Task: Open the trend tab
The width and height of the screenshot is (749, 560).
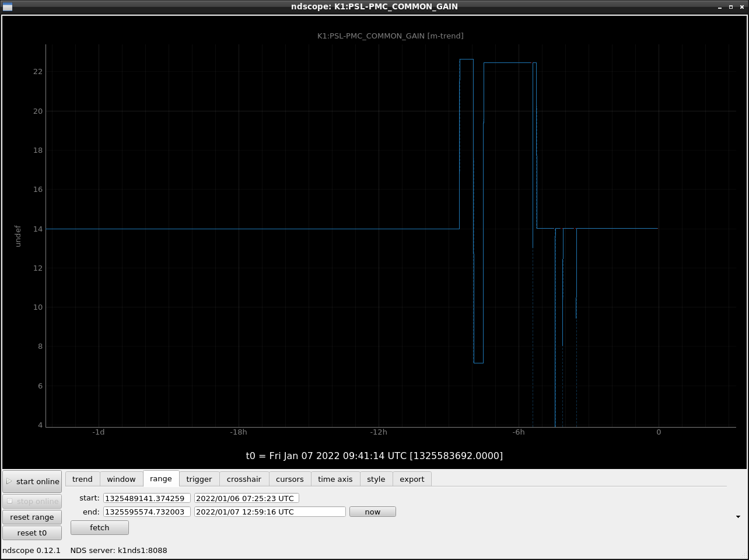Action: (82, 479)
